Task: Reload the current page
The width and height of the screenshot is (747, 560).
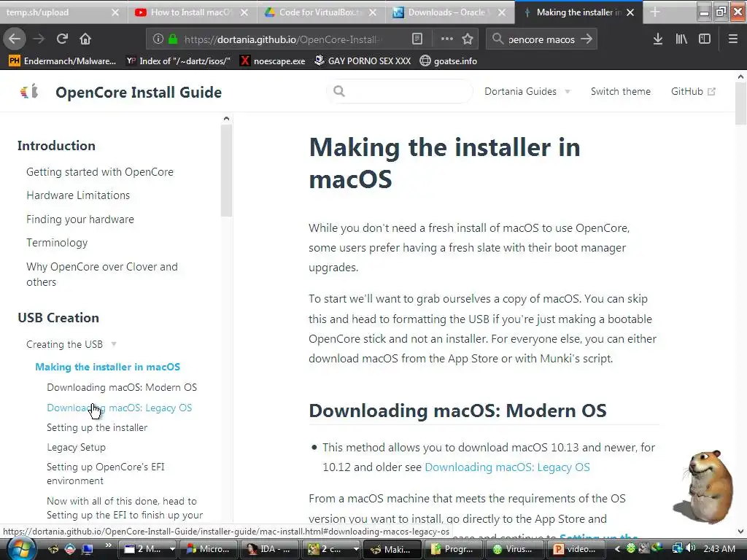Action: [62, 39]
